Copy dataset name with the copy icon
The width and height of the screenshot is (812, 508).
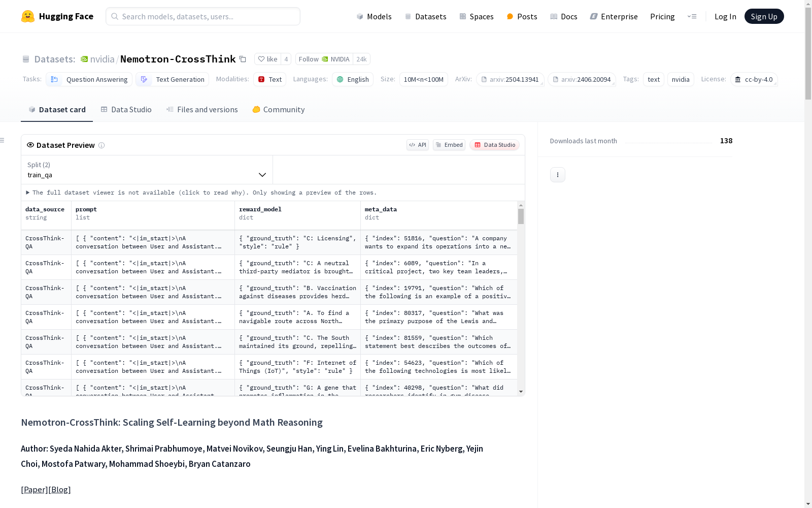(243, 59)
